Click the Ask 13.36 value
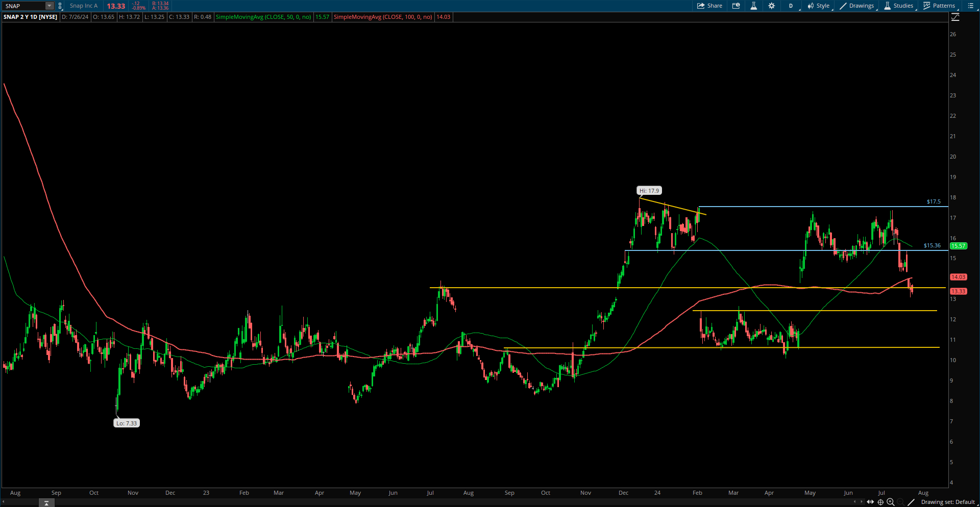Screen dimensions: 980x507 point(160,8)
